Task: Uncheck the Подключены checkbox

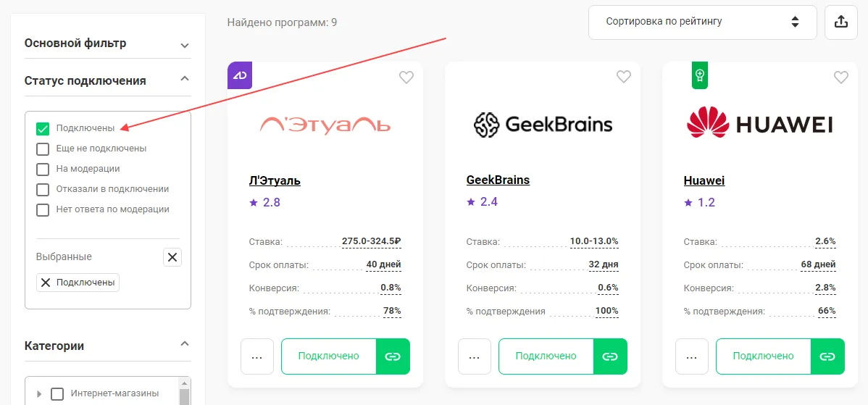Action: [x=43, y=128]
